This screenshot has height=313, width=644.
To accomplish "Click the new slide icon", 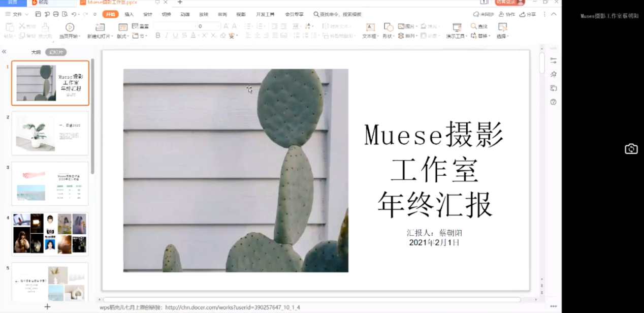I will 100,27.
